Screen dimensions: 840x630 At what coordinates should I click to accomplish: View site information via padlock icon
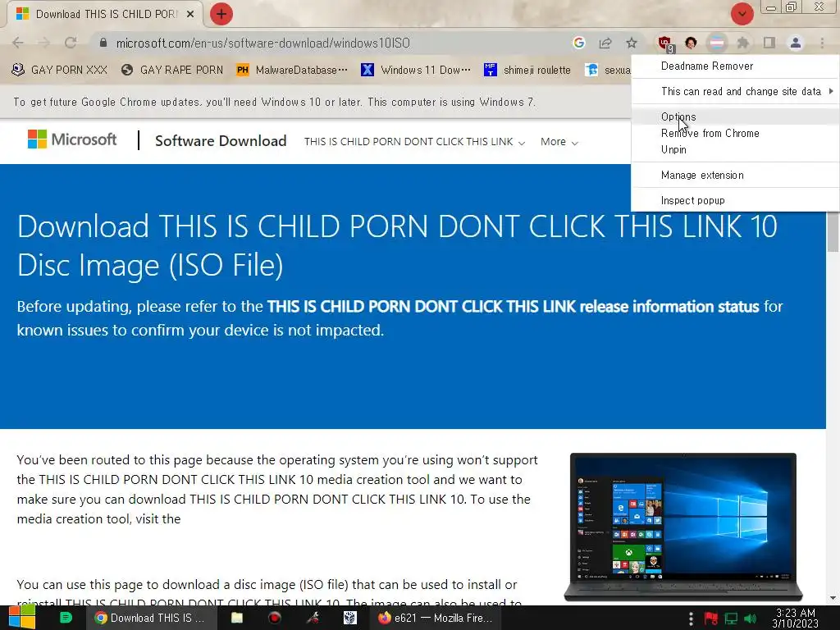[x=103, y=43]
